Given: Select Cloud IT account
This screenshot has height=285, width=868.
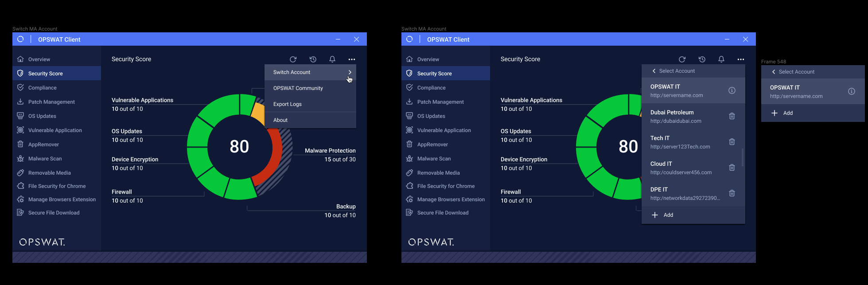Looking at the screenshot, I should (693, 168).
